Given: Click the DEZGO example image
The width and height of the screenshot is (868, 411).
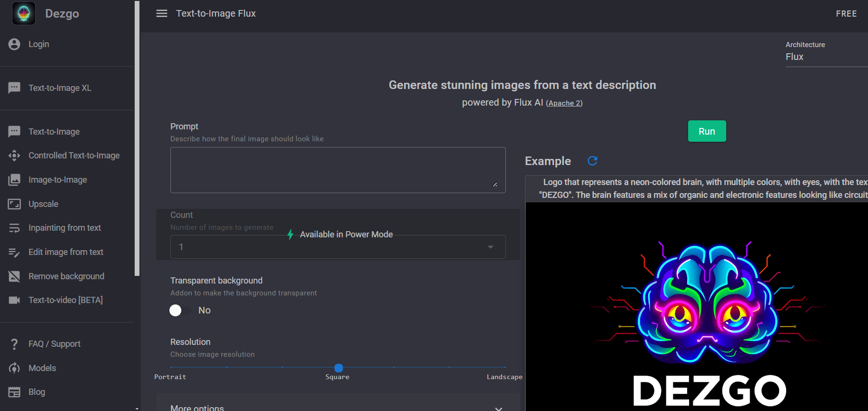Looking at the screenshot, I should click(697, 306).
